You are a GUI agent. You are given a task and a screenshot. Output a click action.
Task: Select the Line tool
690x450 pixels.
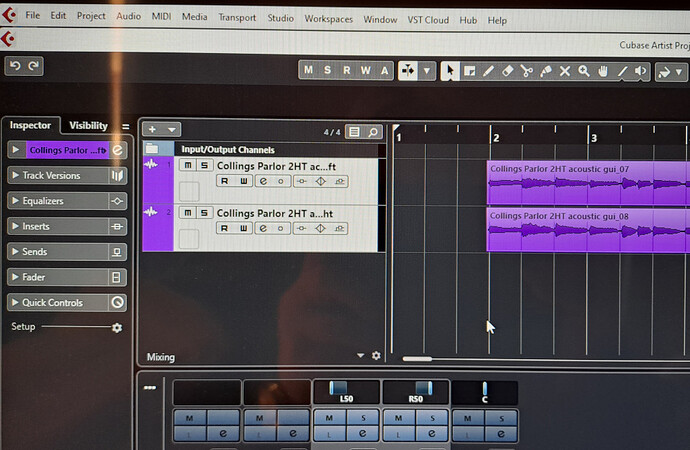point(622,71)
